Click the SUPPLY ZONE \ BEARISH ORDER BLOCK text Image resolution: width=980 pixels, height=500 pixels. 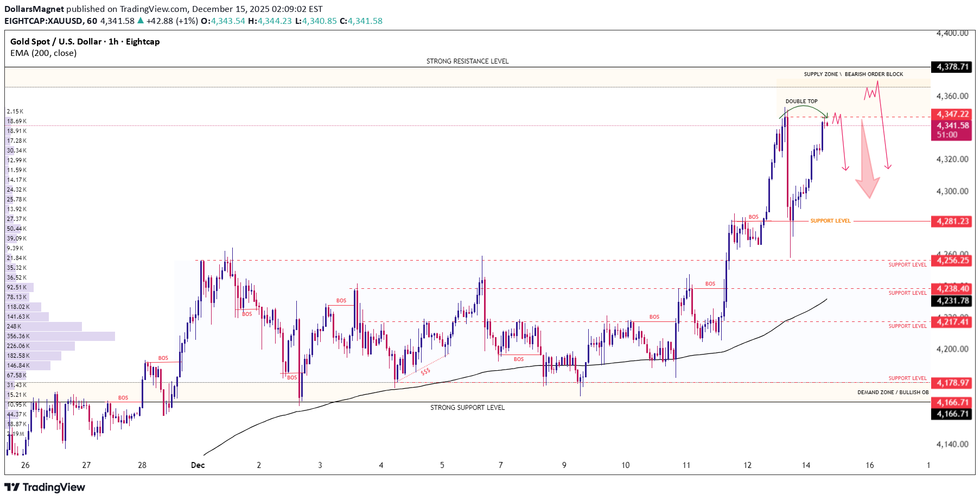tap(853, 74)
